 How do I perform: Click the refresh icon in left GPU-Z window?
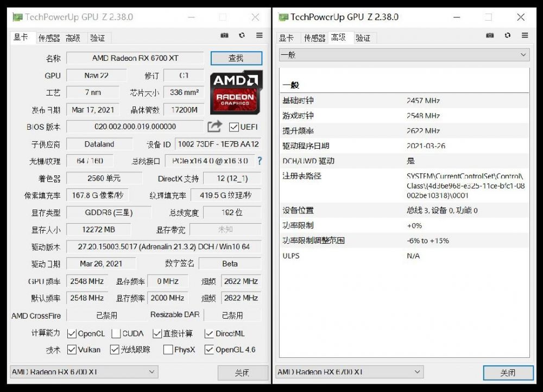pos(242,35)
